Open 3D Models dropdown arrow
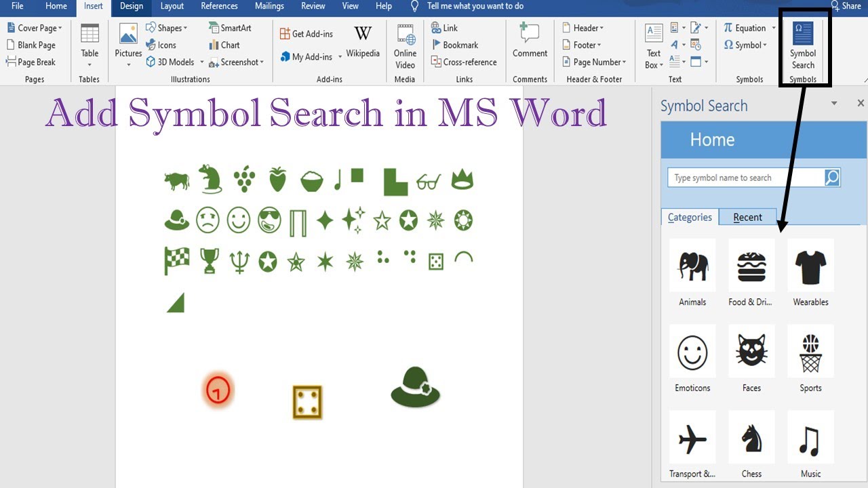 (201, 62)
